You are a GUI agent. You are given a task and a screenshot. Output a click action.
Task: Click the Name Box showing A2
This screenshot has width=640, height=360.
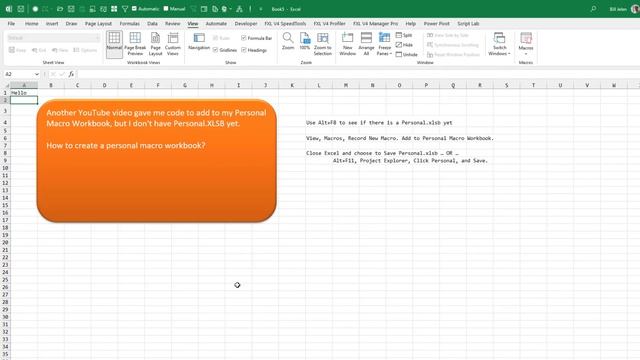18,74
